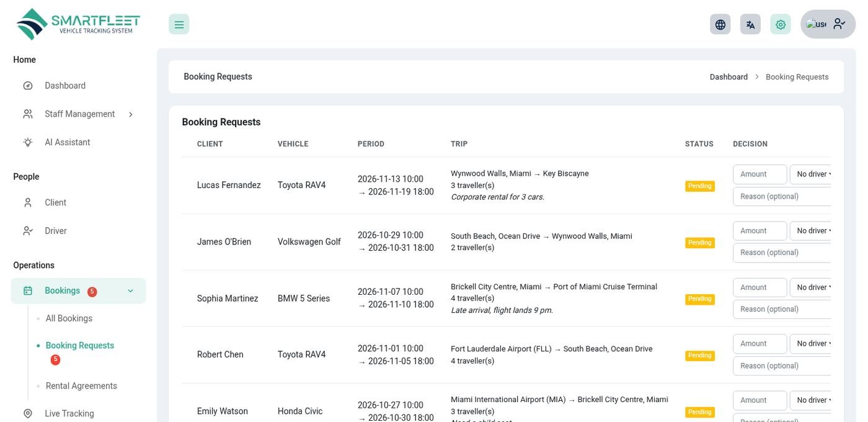Click Amount field for Sophia Martinez
The height and width of the screenshot is (422, 868).
(760, 287)
